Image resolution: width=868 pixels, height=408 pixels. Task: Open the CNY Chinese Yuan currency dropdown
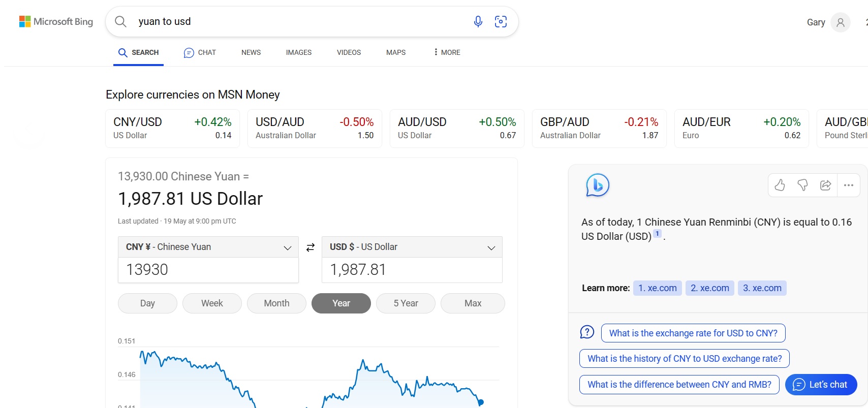[x=208, y=247]
